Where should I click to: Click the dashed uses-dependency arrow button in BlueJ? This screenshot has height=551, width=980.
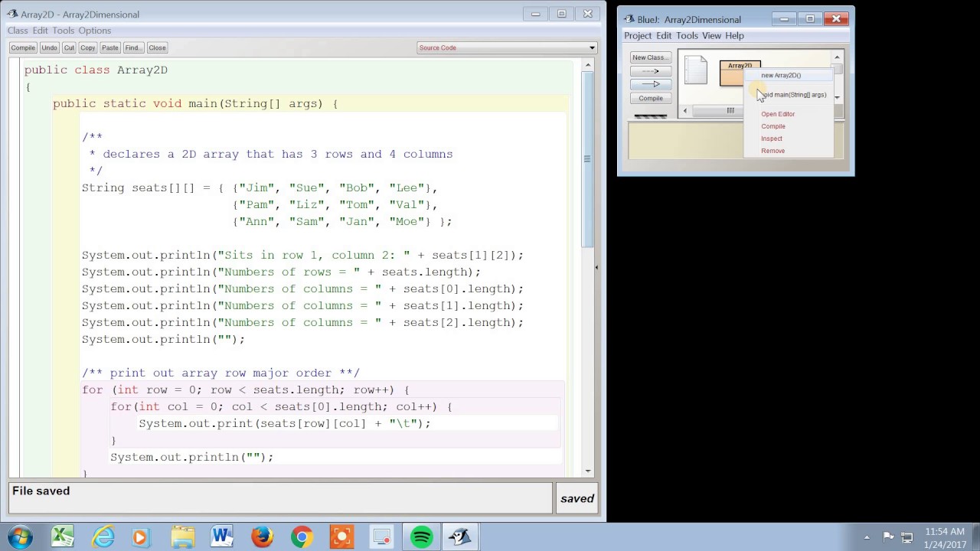(x=651, y=71)
